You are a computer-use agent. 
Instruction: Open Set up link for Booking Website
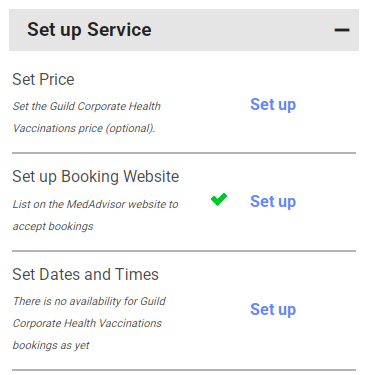273,202
